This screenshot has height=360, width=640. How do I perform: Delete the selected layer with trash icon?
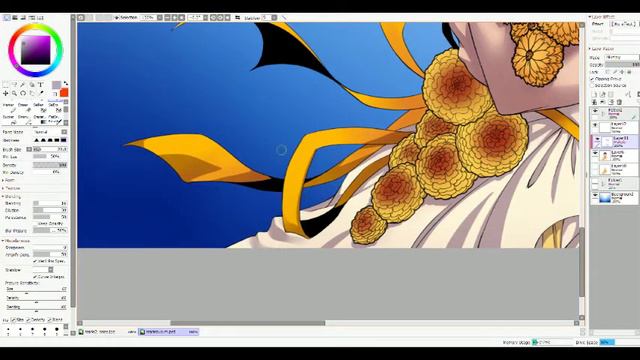pos(619,102)
